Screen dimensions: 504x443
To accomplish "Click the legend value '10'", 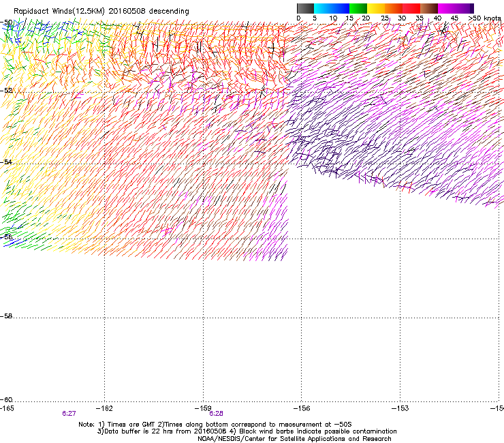I will [333, 18].
